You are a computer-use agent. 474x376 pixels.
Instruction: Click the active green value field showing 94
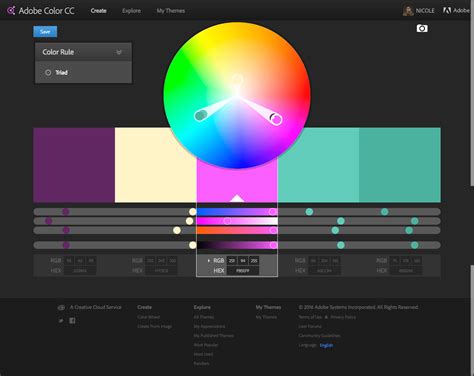(x=243, y=260)
